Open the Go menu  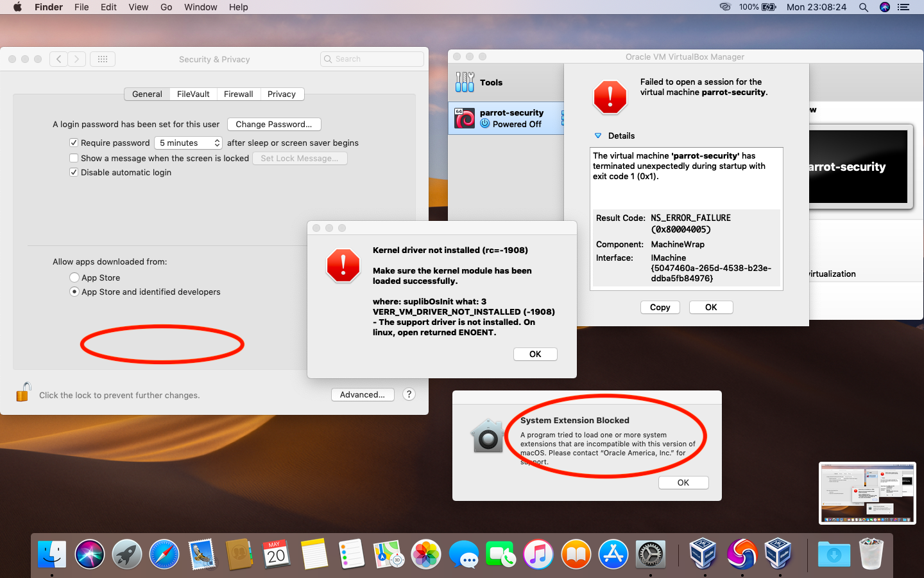pyautogui.click(x=166, y=7)
